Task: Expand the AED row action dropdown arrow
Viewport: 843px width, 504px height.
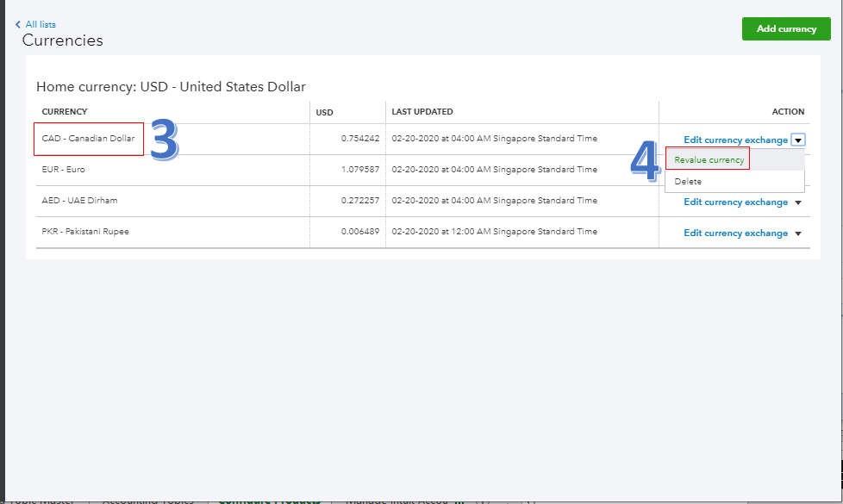Action: (798, 202)
